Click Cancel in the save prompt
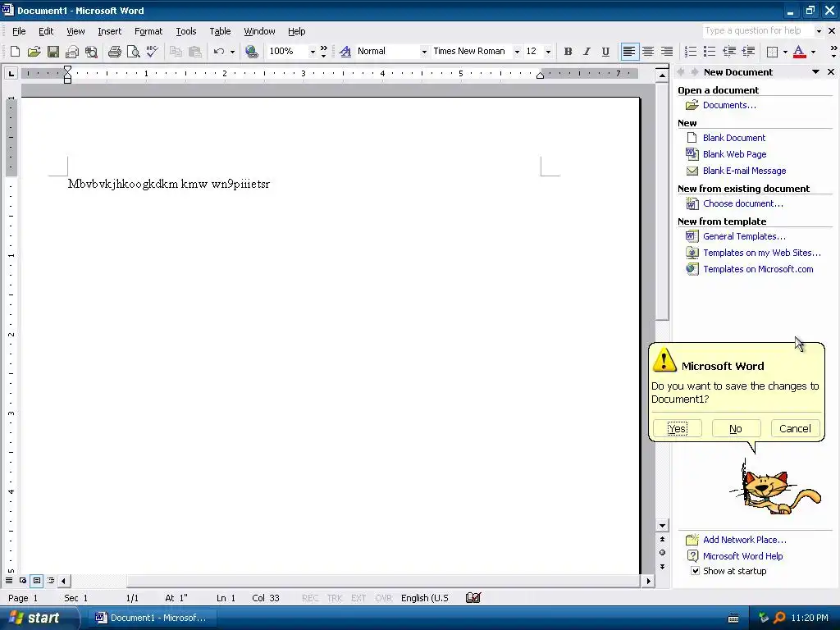Viewport: 840px width, 630px height. (795, 428)
